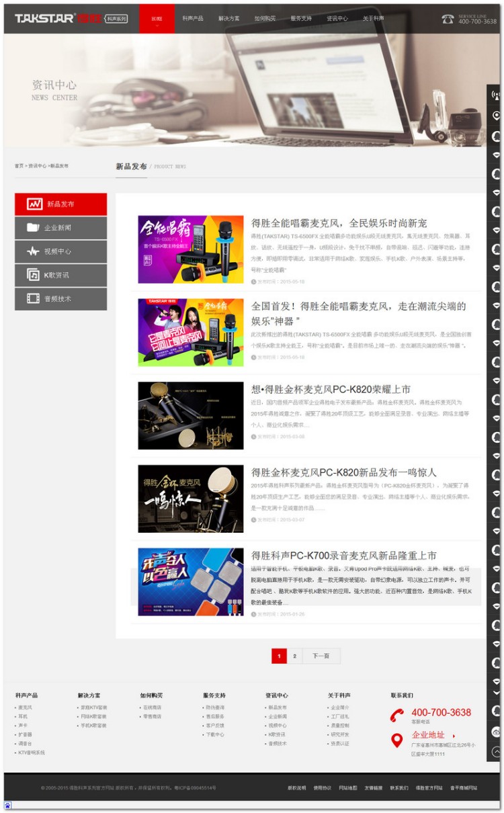Collapse the right dock using the down chevron
The height and width of the screenshot is (813, 504).
pos(496,693)
